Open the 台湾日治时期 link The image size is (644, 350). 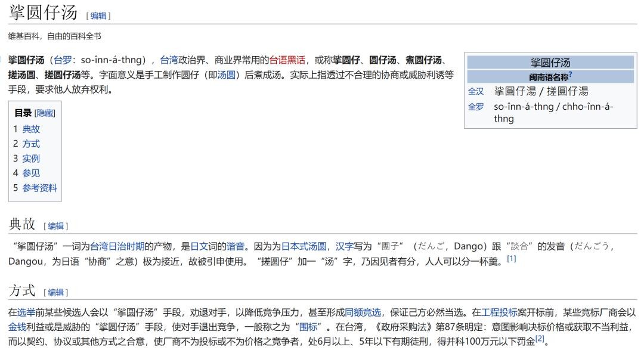tap(117, 246)
